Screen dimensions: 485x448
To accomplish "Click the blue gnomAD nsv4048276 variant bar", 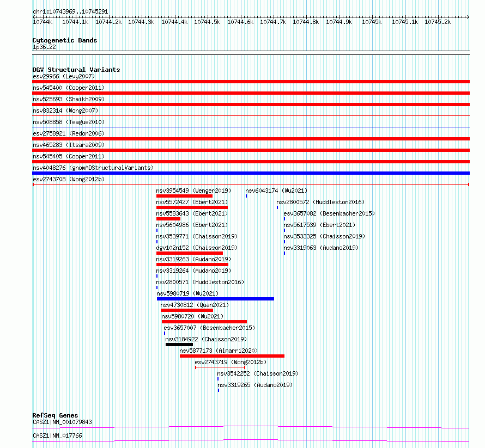I will pyautogui.click(x=251, y=173).
